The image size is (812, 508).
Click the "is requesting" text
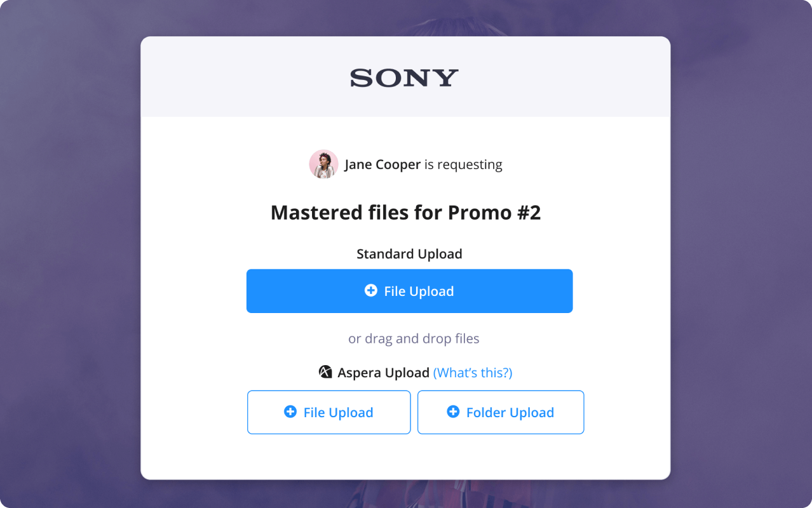[463, 164]
